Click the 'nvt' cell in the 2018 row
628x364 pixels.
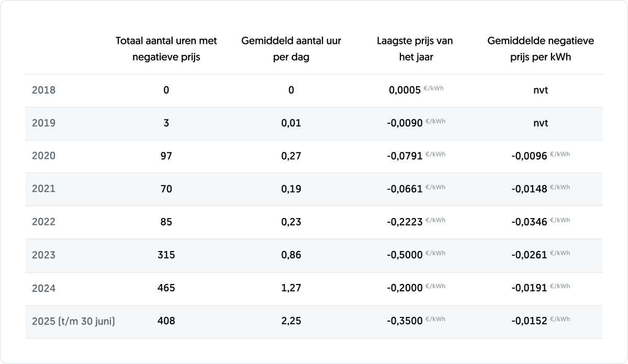point(541,90)
